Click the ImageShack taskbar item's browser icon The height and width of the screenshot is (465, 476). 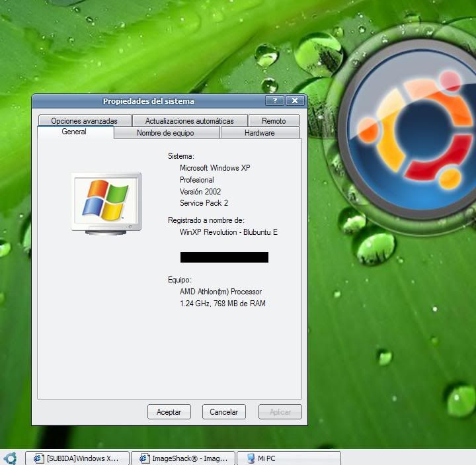pos(144,458)
